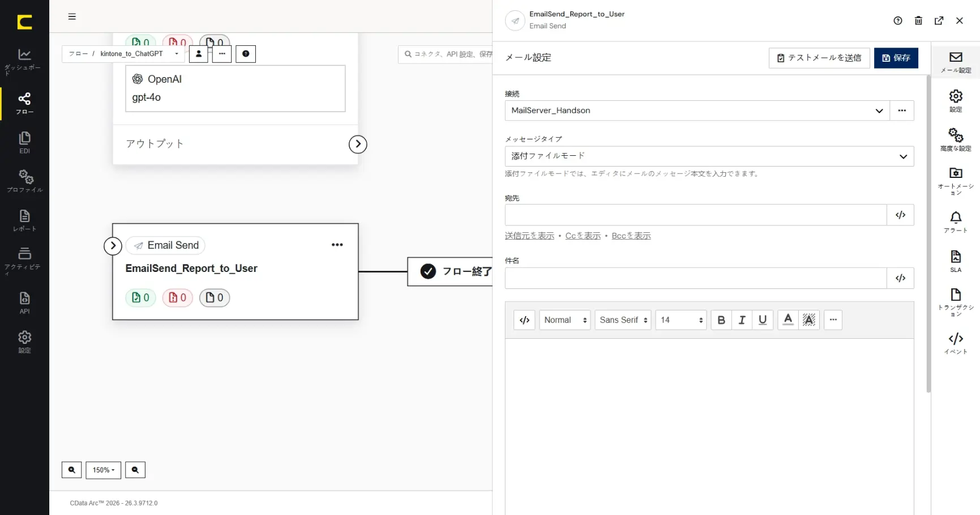980x515 pixels.
Task: Toggle underline formatting
Action: tap(763, 320)
